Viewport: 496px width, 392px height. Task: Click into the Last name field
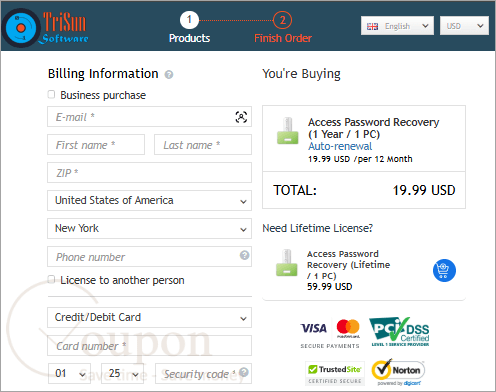[203, 145]
